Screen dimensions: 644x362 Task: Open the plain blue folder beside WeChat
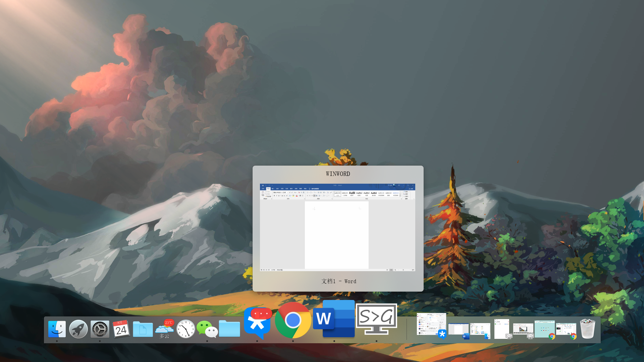click(x=229, y=328)
